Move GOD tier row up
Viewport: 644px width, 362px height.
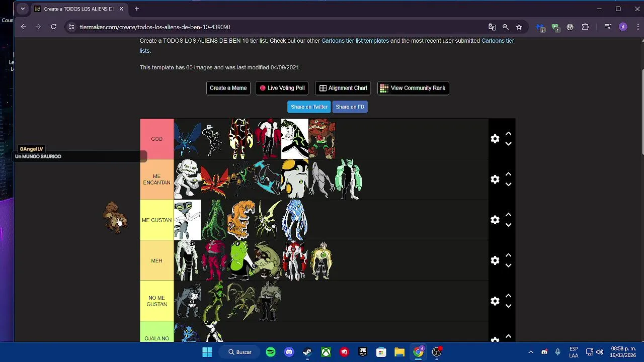click(x=508, y=134)
